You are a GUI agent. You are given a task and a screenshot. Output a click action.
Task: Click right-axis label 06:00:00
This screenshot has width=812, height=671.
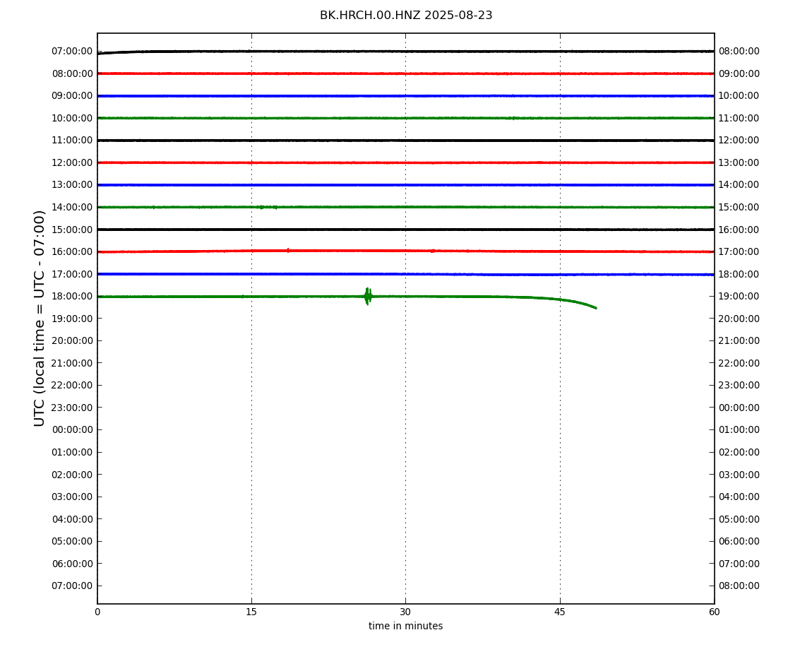[x=739, y=542]
